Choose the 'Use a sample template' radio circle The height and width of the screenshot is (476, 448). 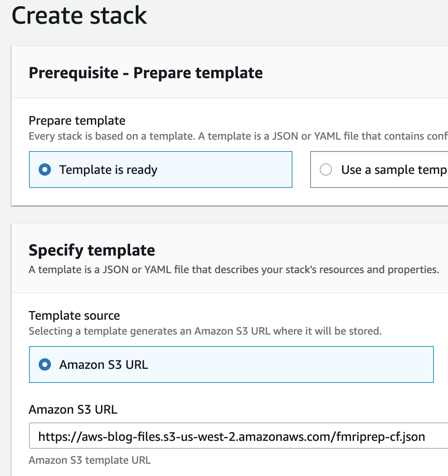[x=326, y=169]
